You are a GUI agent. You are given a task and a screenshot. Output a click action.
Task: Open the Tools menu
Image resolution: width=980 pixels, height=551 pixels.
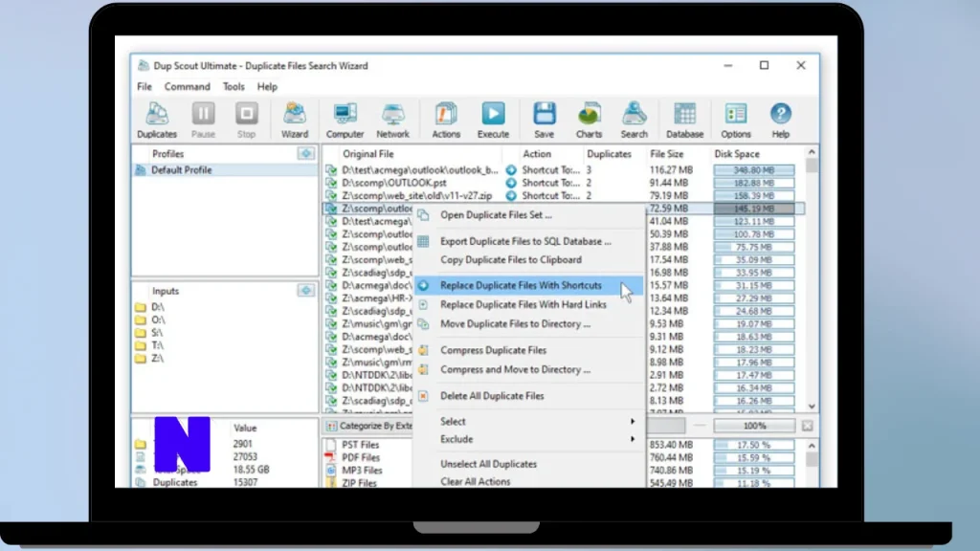[234, 87]
